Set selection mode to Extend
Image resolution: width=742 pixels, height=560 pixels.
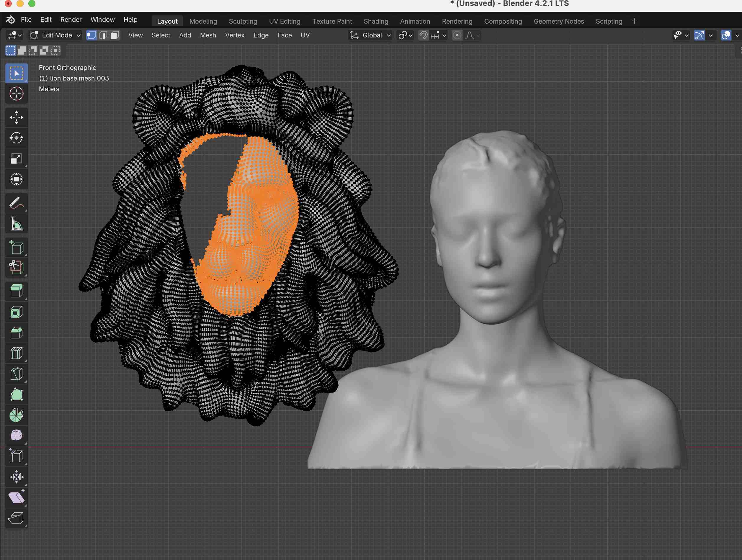(22, 51)
